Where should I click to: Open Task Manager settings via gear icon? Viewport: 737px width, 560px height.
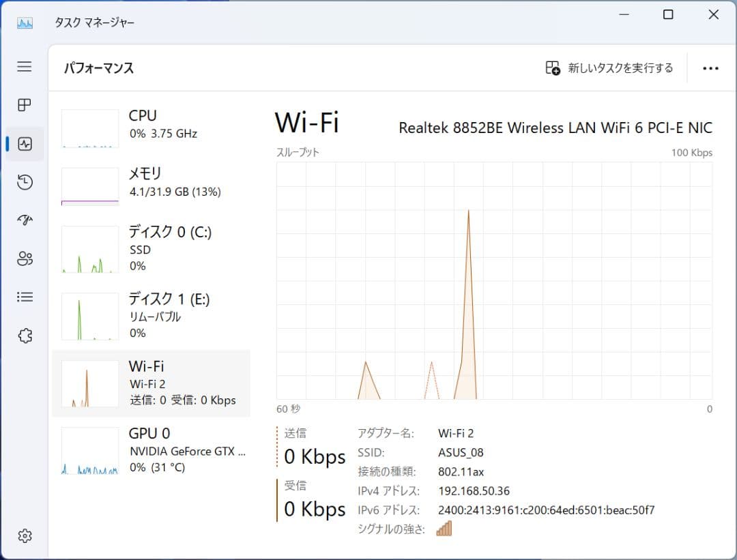coord(24,536)
